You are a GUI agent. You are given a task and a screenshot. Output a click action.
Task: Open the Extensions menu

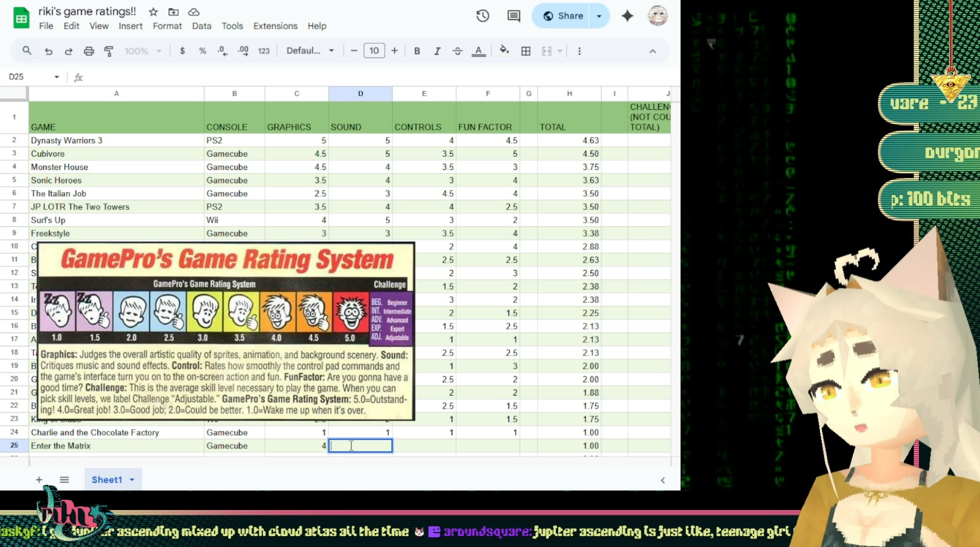(275, 26)
